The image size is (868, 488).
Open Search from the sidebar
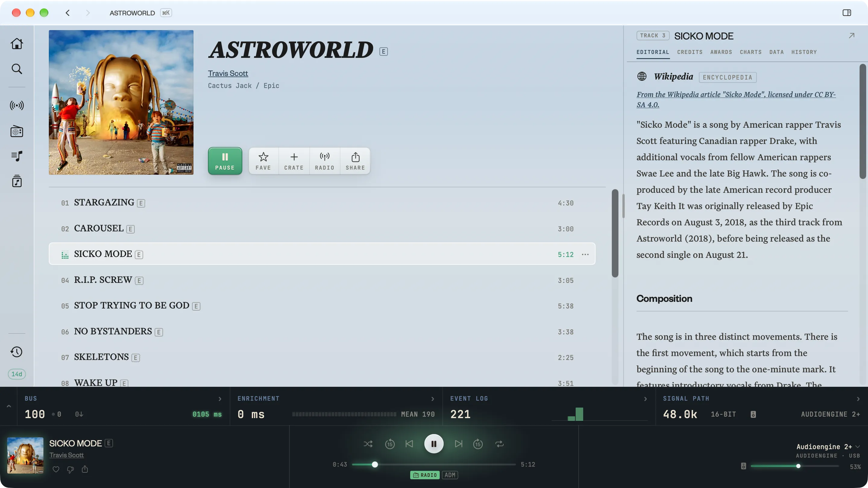[17, 69]
